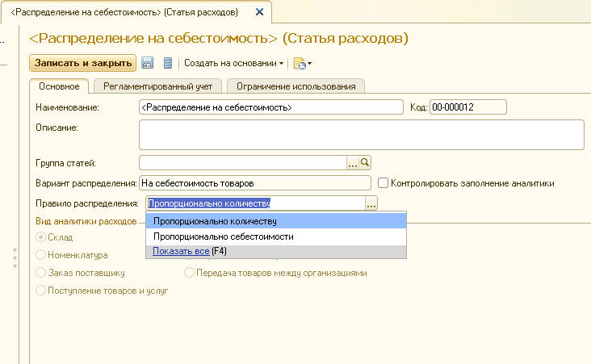Open the Правило распределения ellipsis button
The width and height of the screenshot is (591, 364).
(371, 203)
